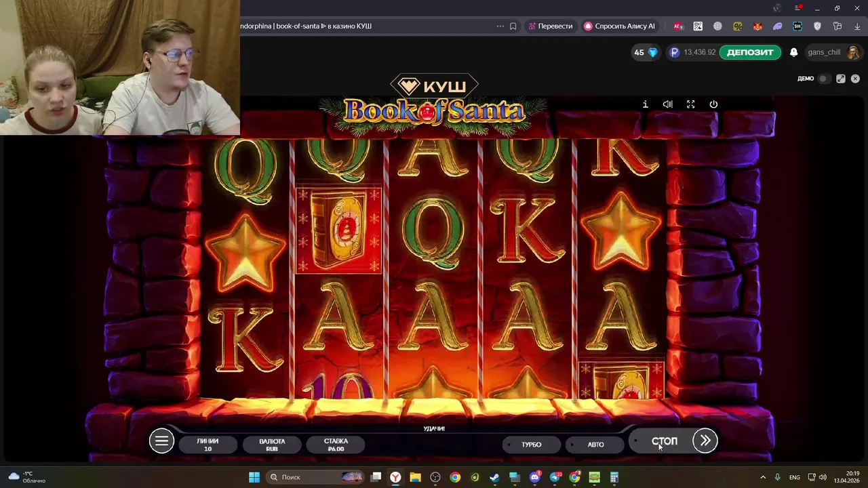This screenshot has width=868, height=488.
Task: Click the КУШ casino logo
Action: (x=434, y=86)
